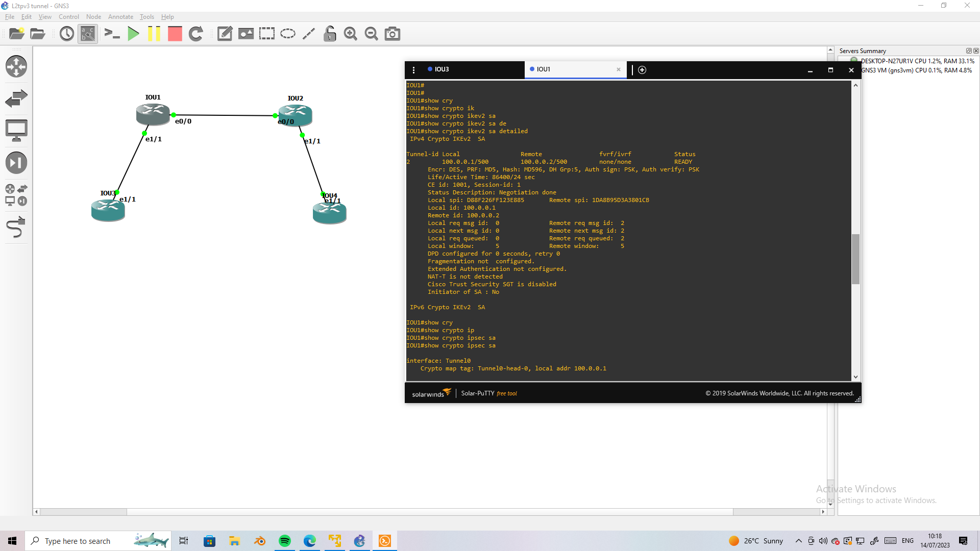Image resolution: width=980 pixels, height=551 pixels.
Task: Open a new Solar-PuTTY session tab
Action: pos(642,69)
